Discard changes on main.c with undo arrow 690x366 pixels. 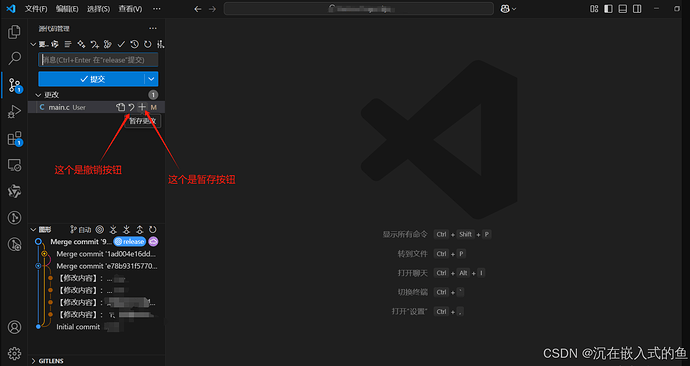pos(131,107)
